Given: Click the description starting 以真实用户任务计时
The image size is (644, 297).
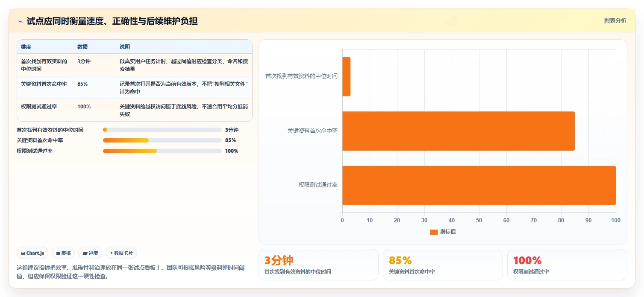Looking at the screenshot, I should [184, 65].
